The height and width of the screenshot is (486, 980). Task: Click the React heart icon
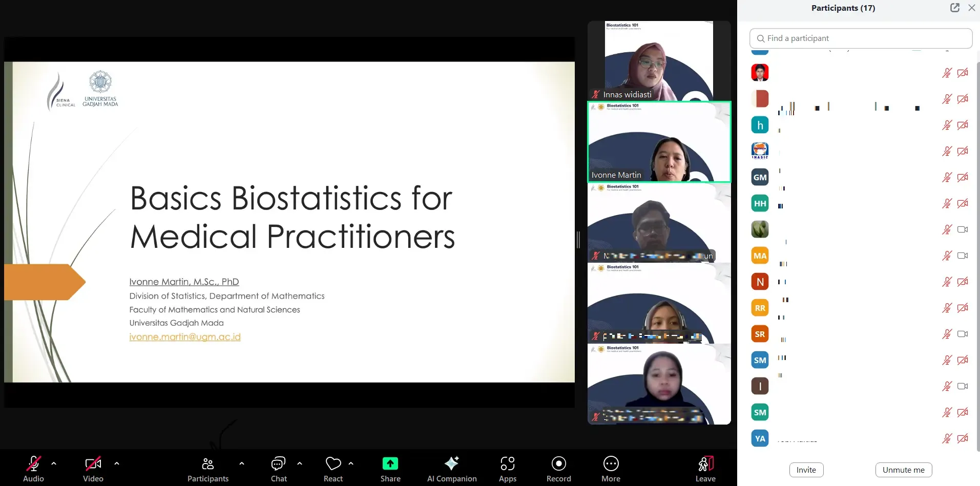[x=333, y=464]
